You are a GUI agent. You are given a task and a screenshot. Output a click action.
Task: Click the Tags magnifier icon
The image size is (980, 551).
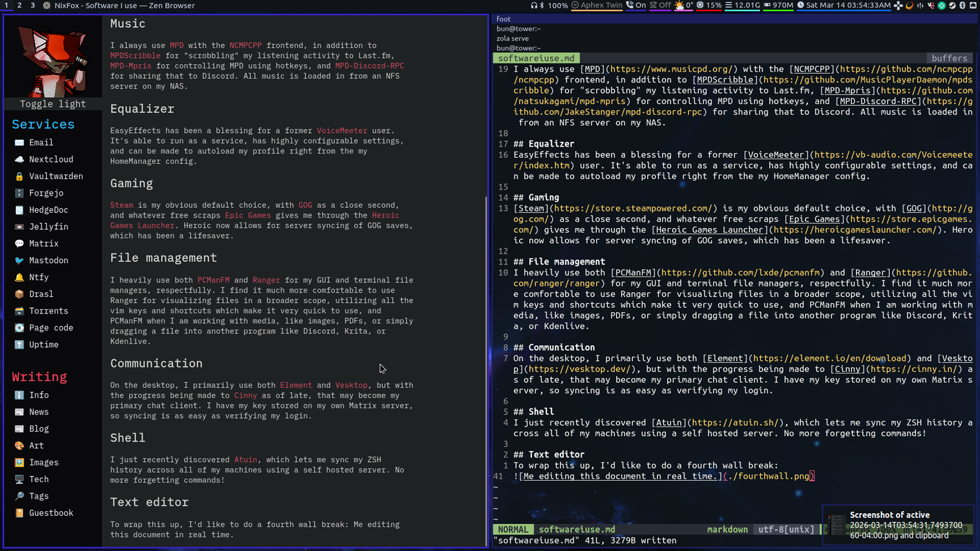point(19,497)
